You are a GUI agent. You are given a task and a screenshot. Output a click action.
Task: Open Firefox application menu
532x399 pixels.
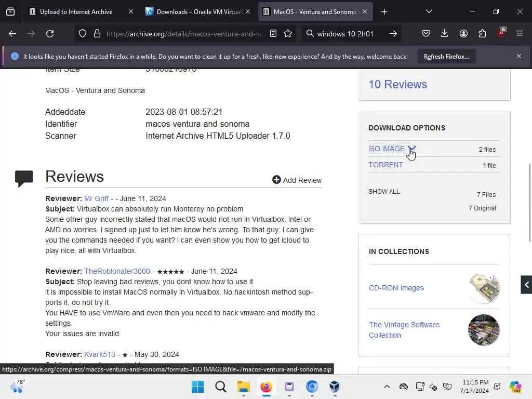tap(520, 34)
